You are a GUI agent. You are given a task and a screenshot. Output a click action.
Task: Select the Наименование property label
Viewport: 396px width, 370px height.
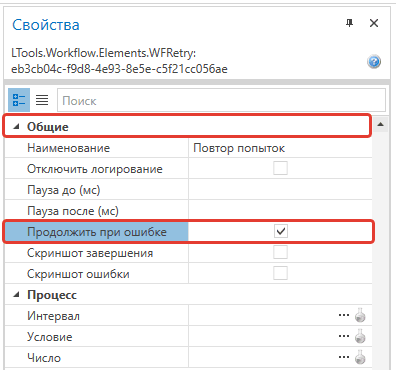click(68, 148)
